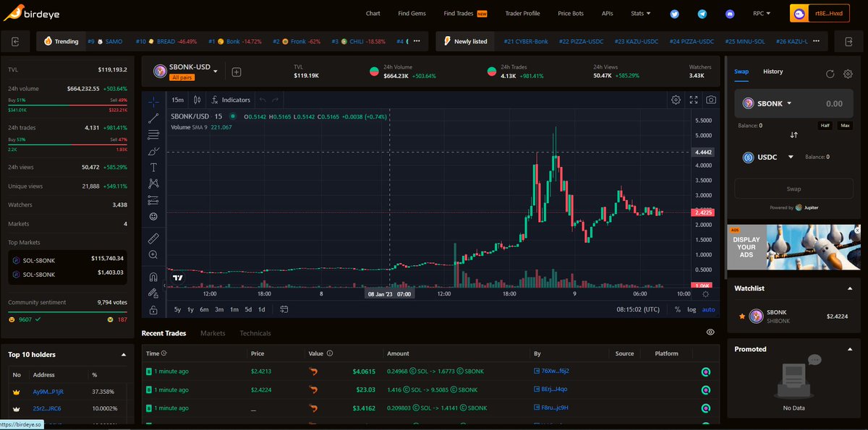
Task: Collapse Top 10 holders section
Action: coord(124,355)
